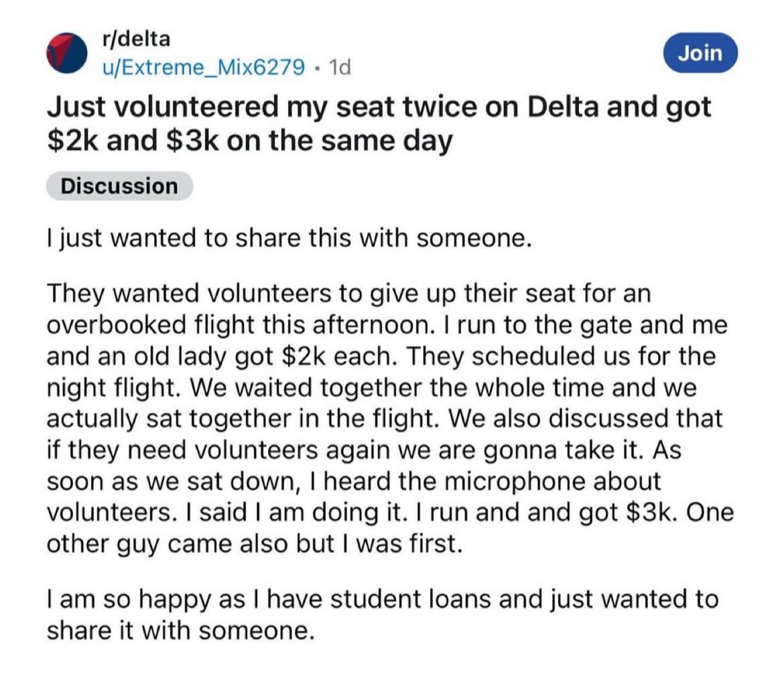784x683 pixels.
Task: Click the 1d post timestamp
Action: click(x=340, y=66)
